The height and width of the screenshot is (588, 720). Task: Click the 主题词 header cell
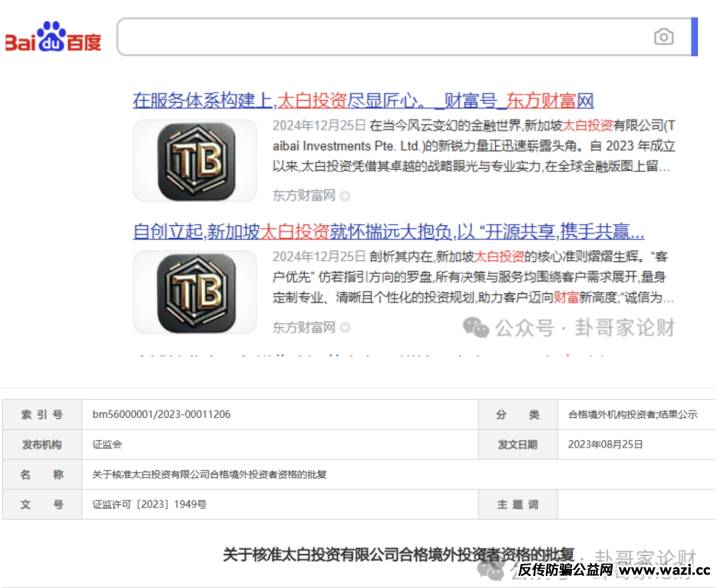coord(517,505)
